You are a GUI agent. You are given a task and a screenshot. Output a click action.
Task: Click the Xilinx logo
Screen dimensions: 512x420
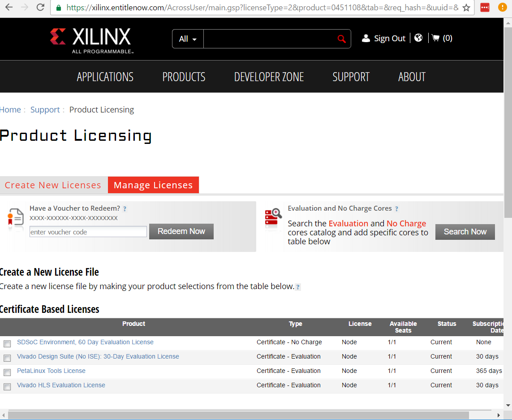[91, 40]
